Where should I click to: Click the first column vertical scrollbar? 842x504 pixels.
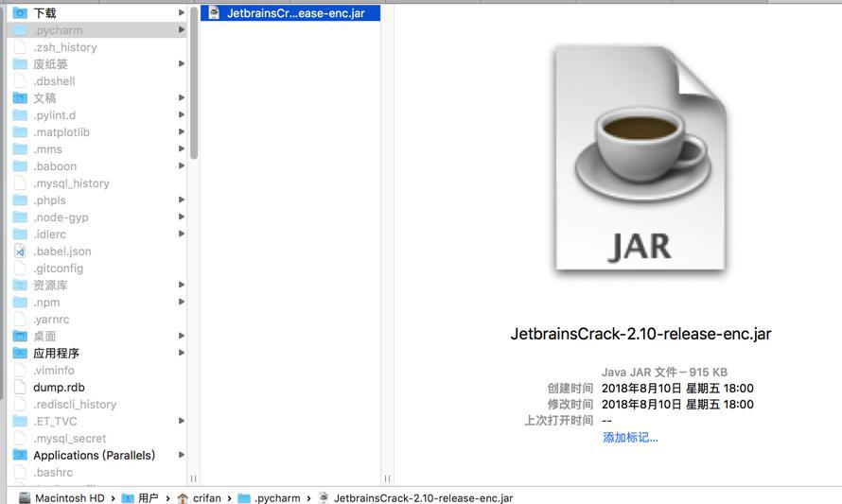point(194,83)
